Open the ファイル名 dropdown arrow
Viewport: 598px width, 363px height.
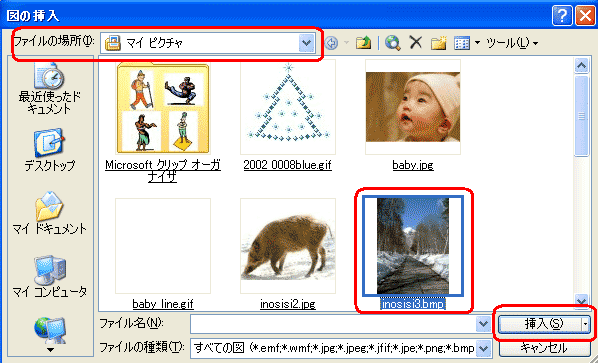(483, 324)
